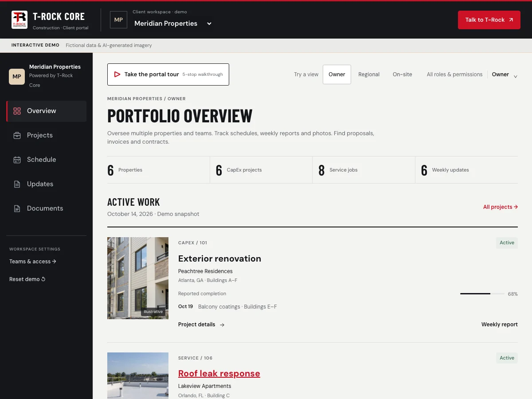The width and height of the screenshot is (532, 399).
Task: Open Documents in the sidebar
Action: pos(46,208)
